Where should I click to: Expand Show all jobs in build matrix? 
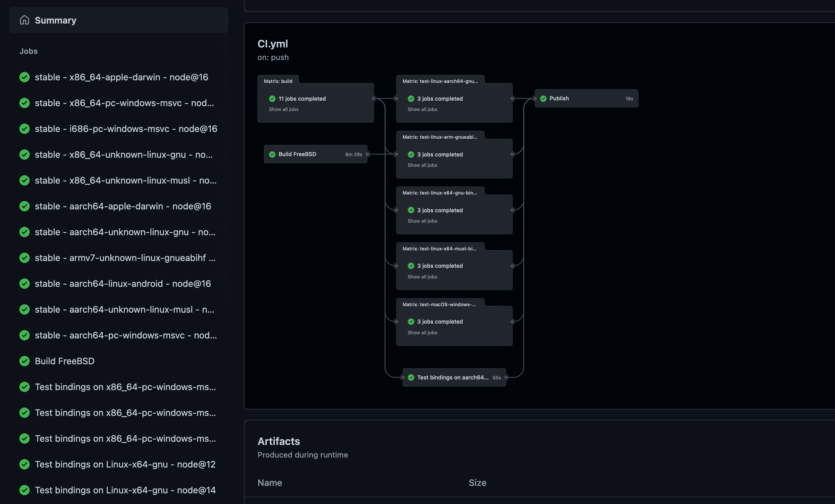click(283, 109)
